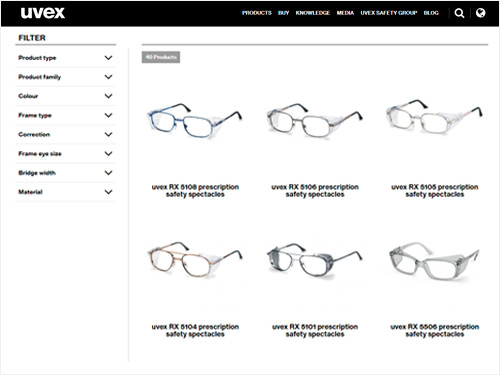
Task: Open the brown uvex RX 5104 spectacles image
Action: [x=195, y=260]
